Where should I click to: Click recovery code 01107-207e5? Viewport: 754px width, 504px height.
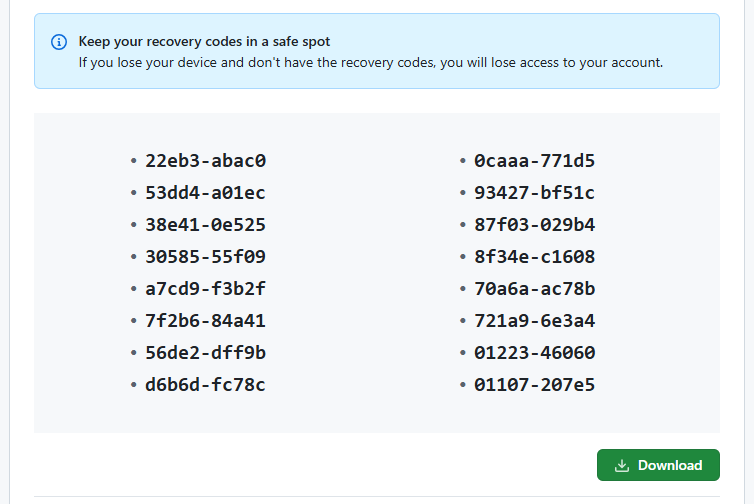coord(534,385)
